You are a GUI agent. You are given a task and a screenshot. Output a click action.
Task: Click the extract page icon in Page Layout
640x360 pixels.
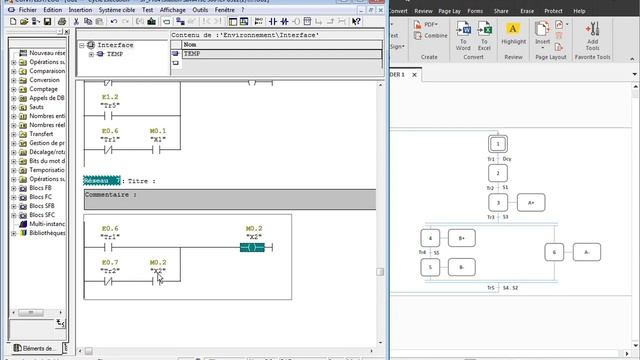click(x=559, y=47)
